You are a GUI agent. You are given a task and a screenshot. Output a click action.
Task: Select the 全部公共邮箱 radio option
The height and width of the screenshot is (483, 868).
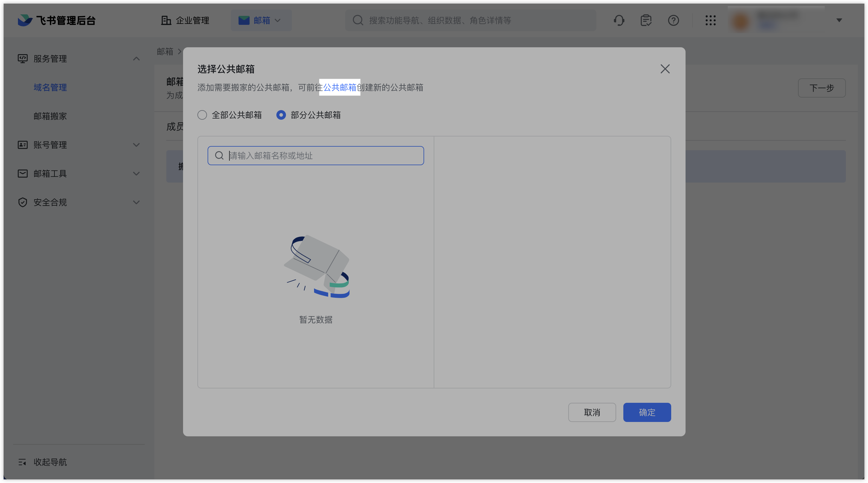tap(229, 115)
